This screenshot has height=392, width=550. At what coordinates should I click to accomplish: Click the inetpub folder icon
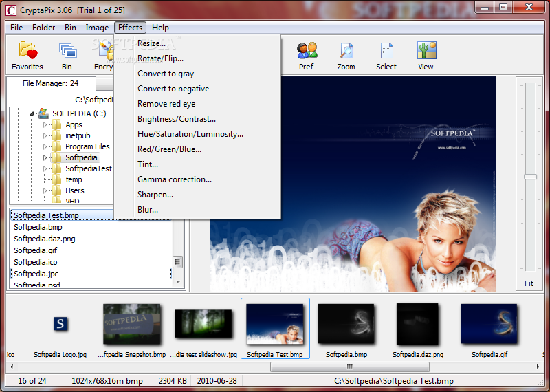pyautogui.click(x=56, y=135)
